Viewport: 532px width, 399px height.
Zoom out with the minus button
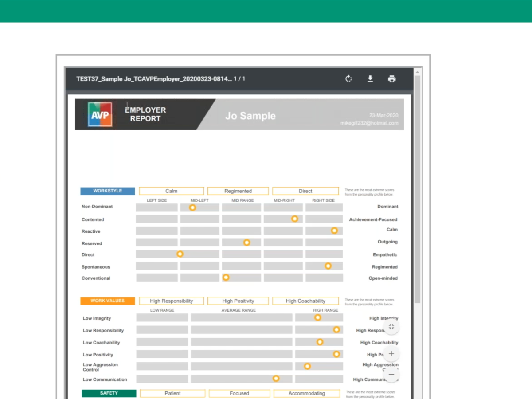(391, 374)
